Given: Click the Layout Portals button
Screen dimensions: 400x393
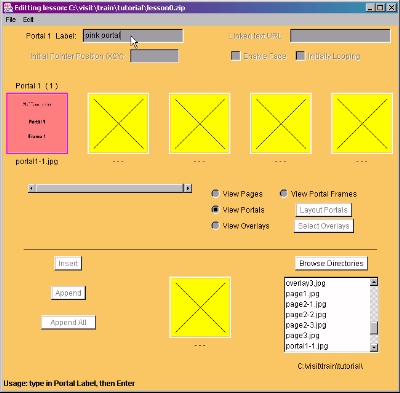Looking at the screenshot, I should click(x=323, y=210).
